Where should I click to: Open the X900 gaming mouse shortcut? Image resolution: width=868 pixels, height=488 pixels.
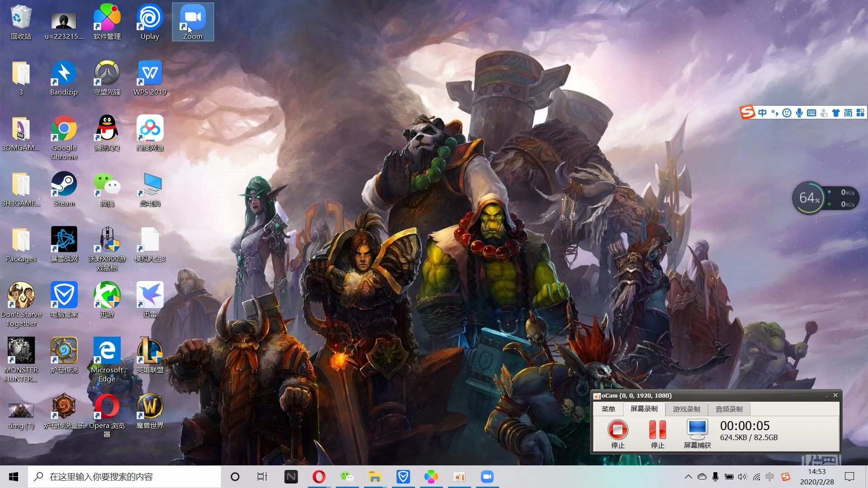[x=107, y=249]
